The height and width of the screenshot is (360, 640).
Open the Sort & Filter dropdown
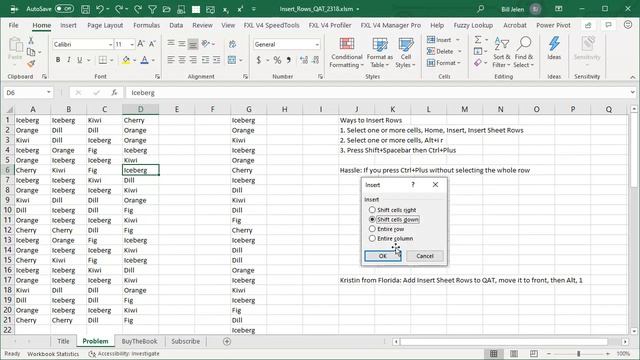click(501, 52)
